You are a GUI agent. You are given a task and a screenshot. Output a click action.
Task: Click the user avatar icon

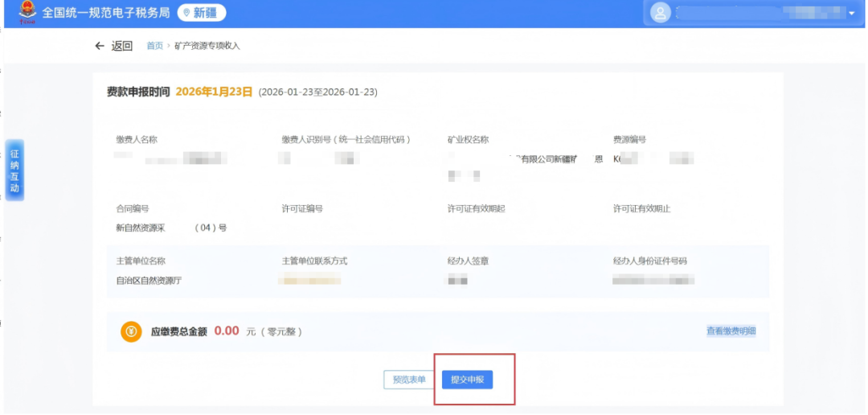coord(660,14)
